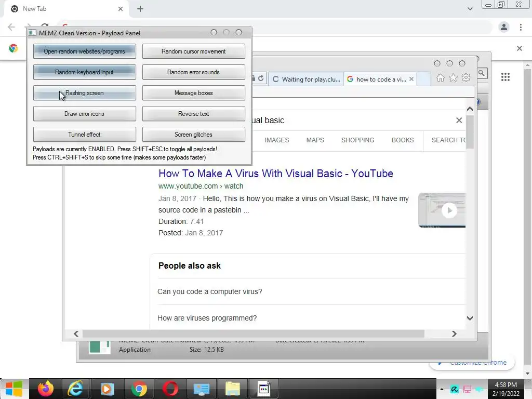
Task: Open the media player taskbar icon
Action: pos(107,389)
